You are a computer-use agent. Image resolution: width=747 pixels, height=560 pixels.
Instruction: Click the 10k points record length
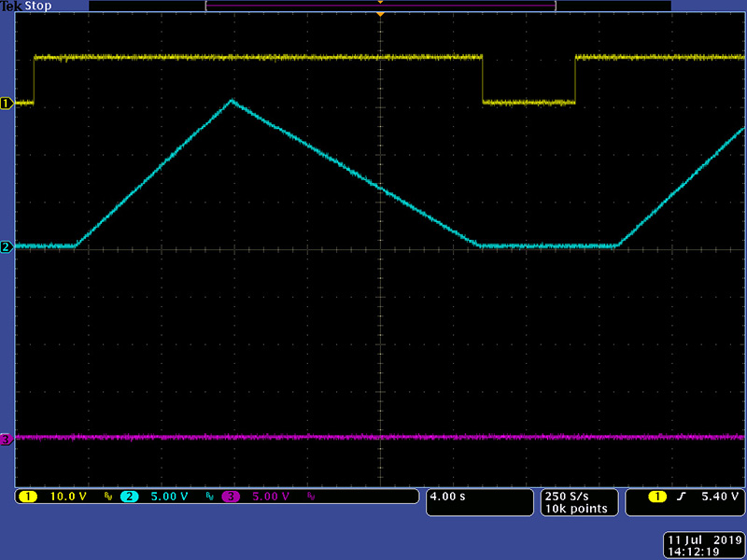[x=576, y=509]
